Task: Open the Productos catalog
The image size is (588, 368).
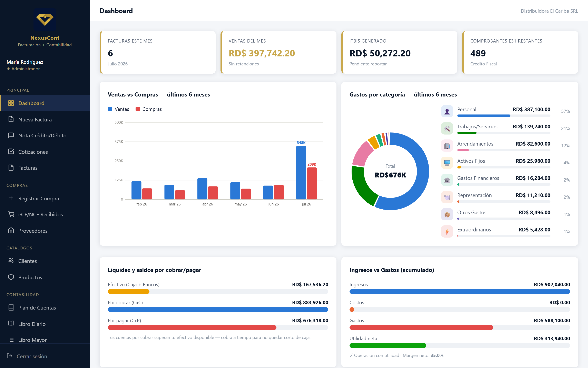Action: pos(45,277)
